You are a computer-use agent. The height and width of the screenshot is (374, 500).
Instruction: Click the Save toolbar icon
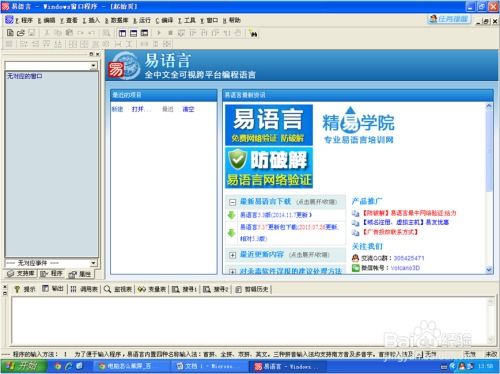tap(32, 33)
